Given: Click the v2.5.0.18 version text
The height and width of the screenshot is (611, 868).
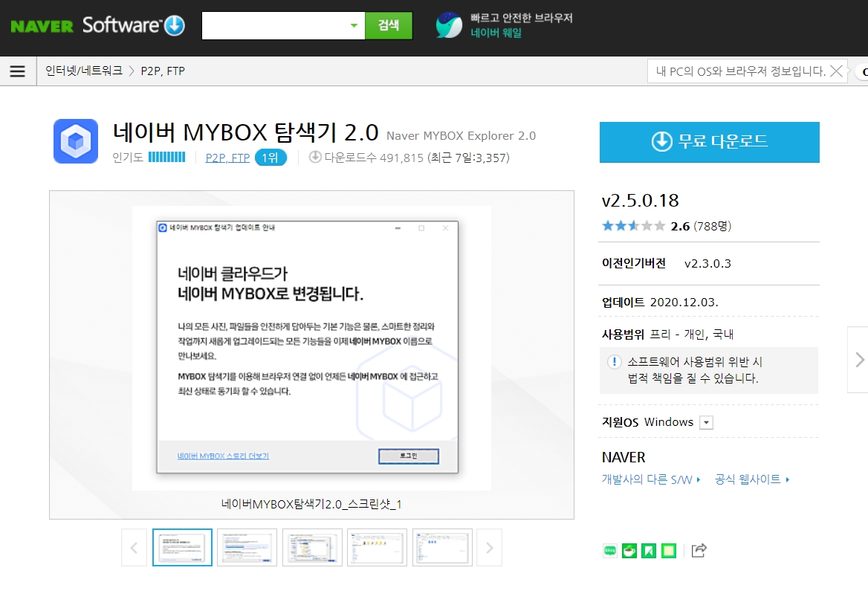Looking at the screenshot, I should 641,201.
